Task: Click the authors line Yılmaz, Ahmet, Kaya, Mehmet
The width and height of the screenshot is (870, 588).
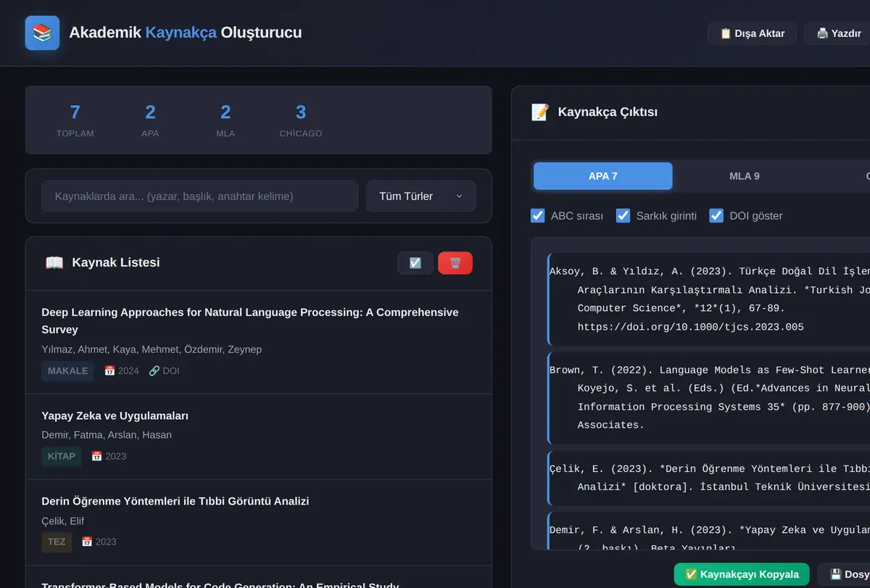Action: pyautogui.click(x=152, y=349)
